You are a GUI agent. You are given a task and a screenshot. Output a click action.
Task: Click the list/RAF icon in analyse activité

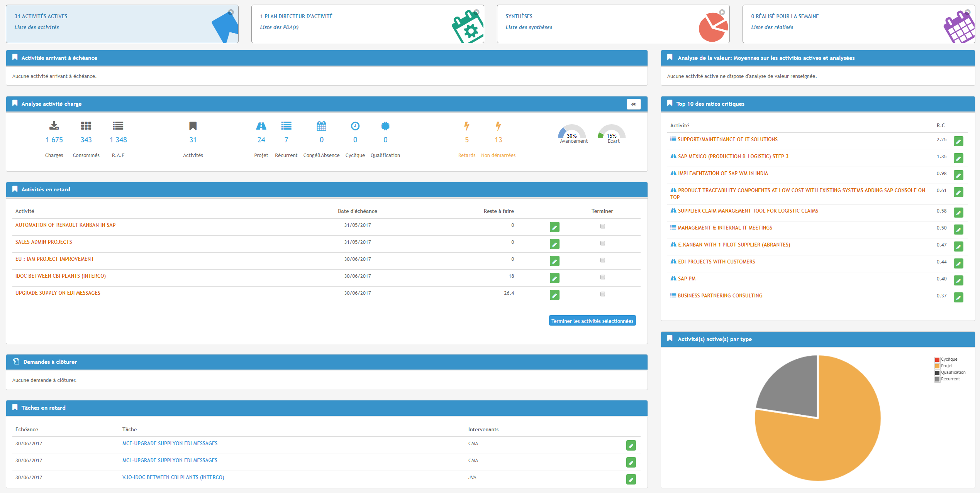(117, 126)
